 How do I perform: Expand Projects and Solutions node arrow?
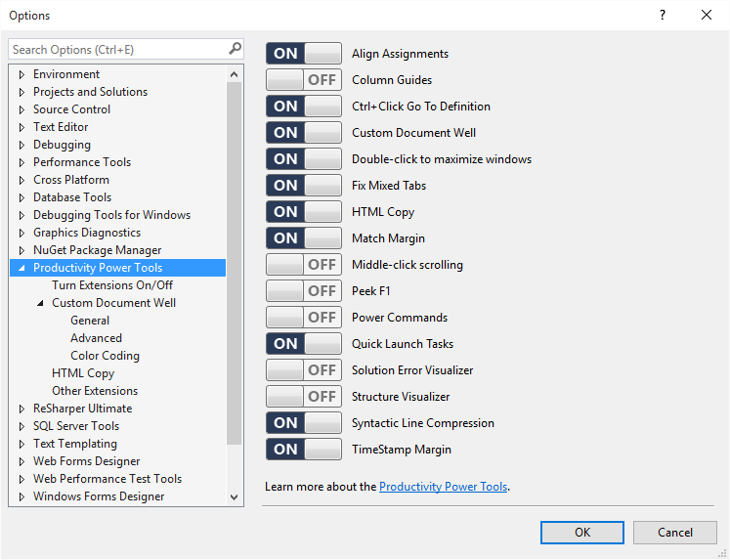[x=21, y=92]
